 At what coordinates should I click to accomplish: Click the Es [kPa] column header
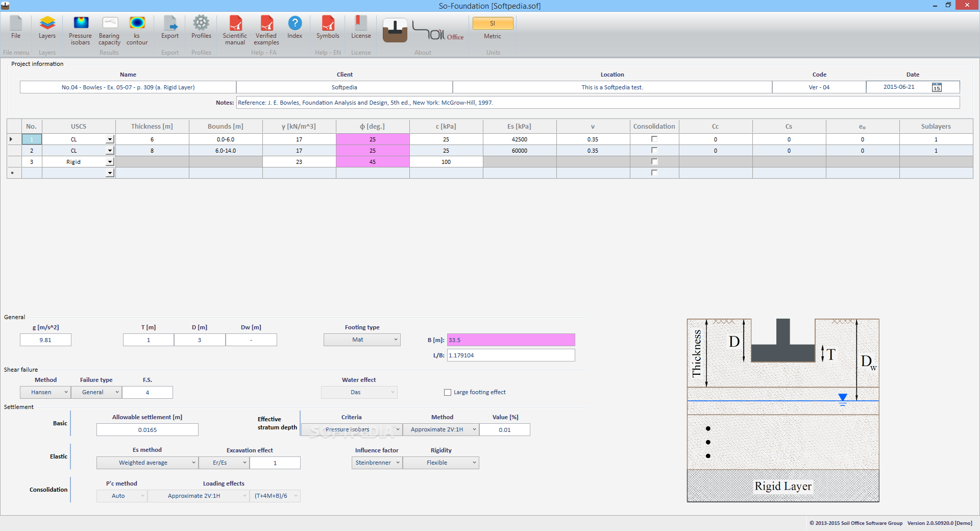519,127
